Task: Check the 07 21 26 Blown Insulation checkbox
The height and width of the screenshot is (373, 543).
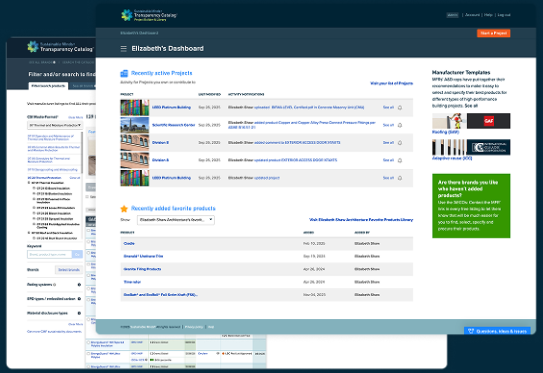Action: (x=34, y=213)
